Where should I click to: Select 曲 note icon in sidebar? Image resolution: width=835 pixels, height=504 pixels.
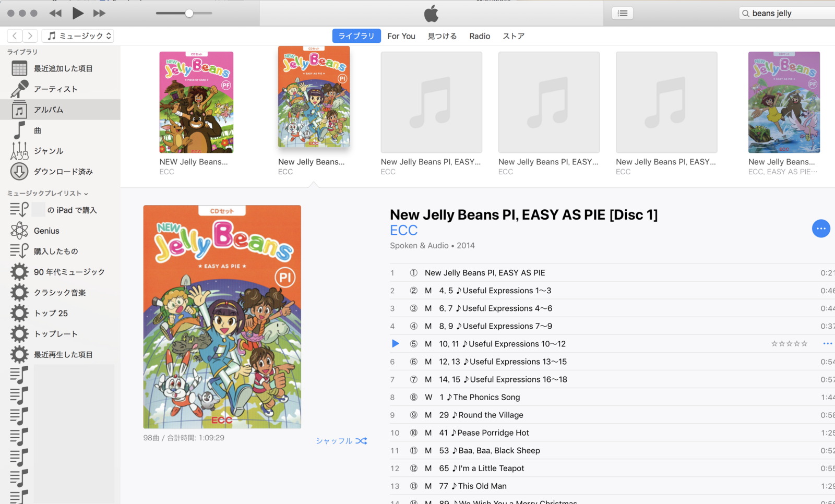19,130
